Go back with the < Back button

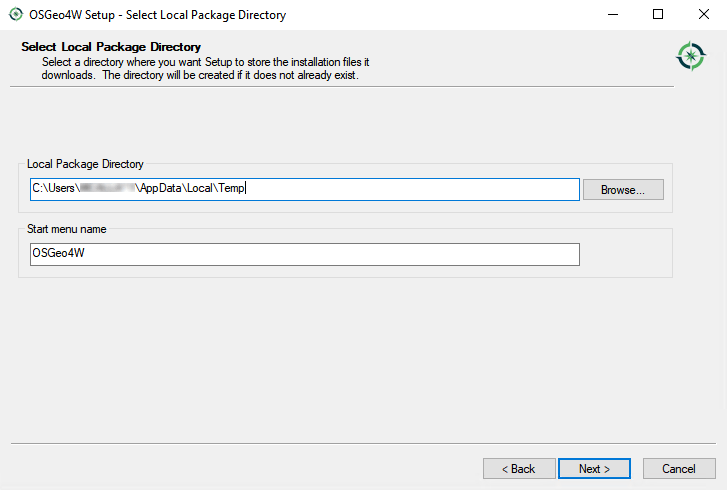tap(519, 468)
